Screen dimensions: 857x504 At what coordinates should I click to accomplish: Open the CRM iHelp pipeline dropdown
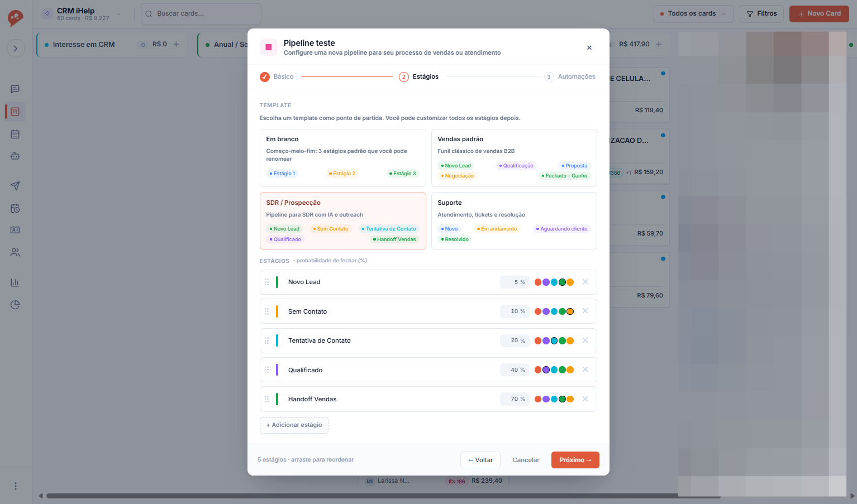click(83, 14)
